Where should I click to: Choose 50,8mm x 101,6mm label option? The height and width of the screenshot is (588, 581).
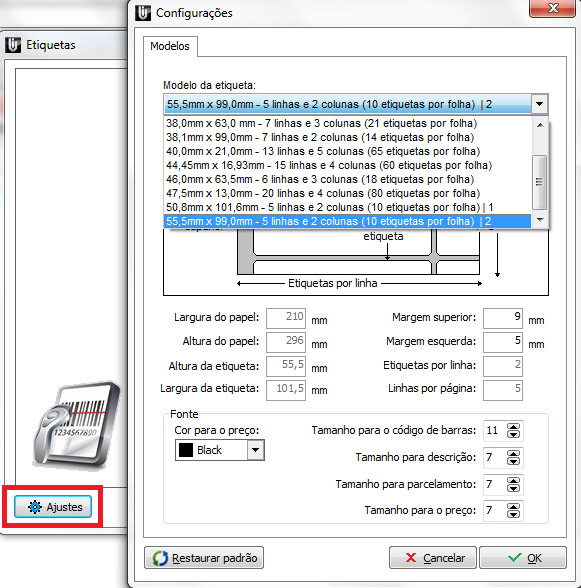(x=330, y=207)
